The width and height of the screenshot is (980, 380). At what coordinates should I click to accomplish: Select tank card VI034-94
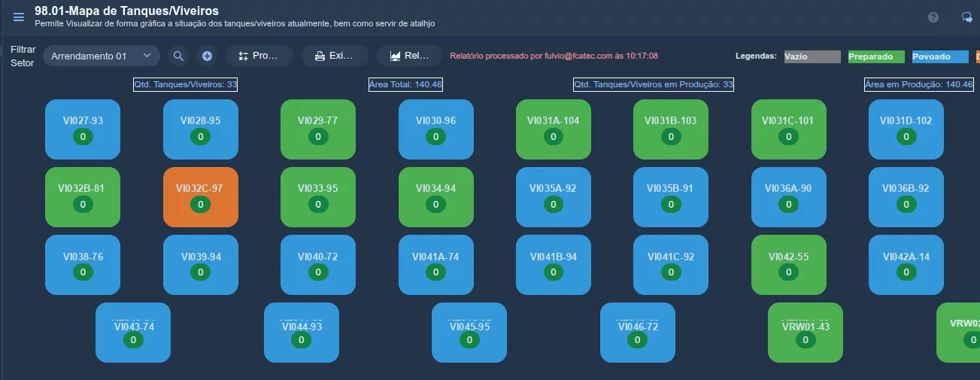436,197
